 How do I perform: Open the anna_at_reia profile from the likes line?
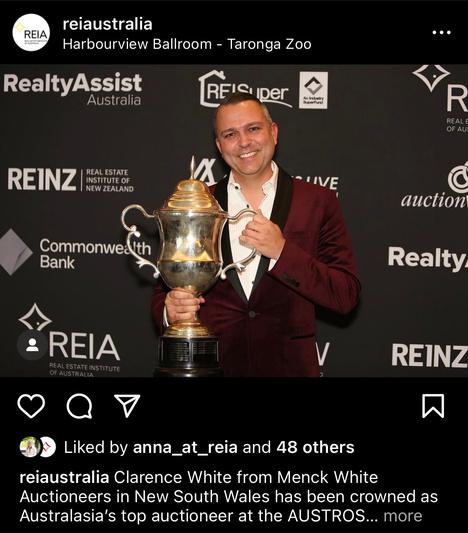(x=185, y=447)
